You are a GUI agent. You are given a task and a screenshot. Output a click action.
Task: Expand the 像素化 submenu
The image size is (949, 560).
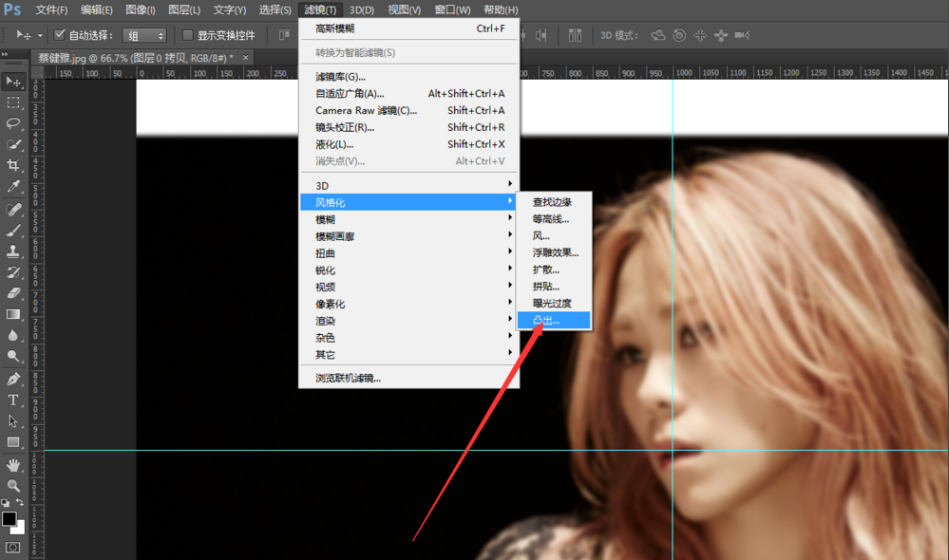(409, 304)
